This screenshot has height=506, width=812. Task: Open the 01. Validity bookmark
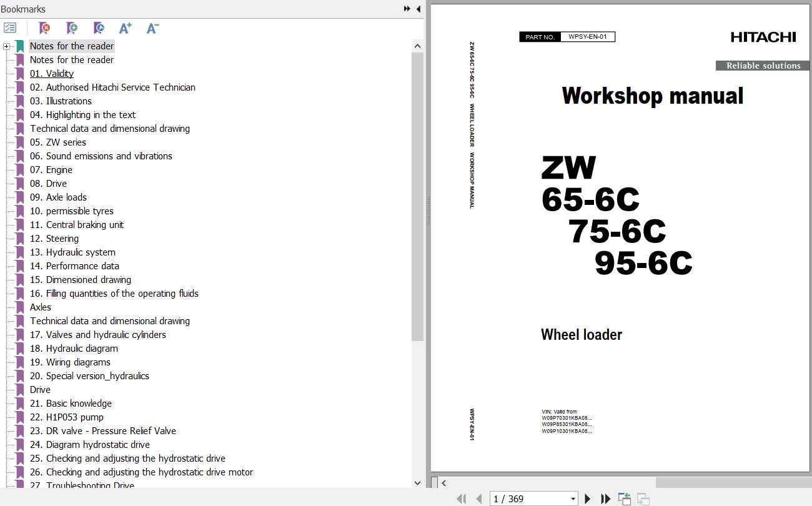pyautogui.click(x=52, y=74)
